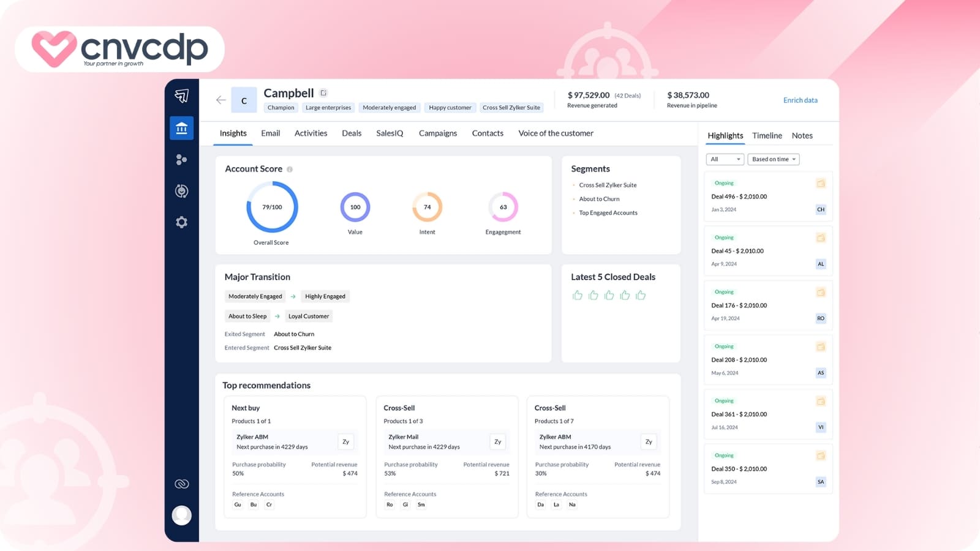Image resolution: width=980 pixels, height=551 pixels.
Task: Click the Enrich data link
Action: (x=801, y=100)
